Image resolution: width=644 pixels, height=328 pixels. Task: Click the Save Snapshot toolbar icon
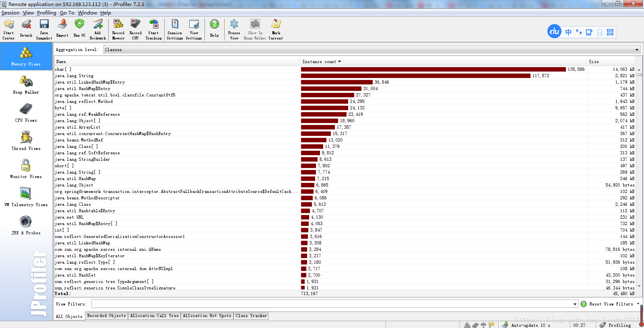point(44,29)
